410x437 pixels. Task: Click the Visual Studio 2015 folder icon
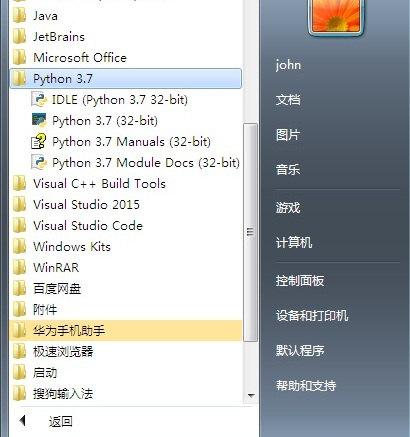click(19, 205)
